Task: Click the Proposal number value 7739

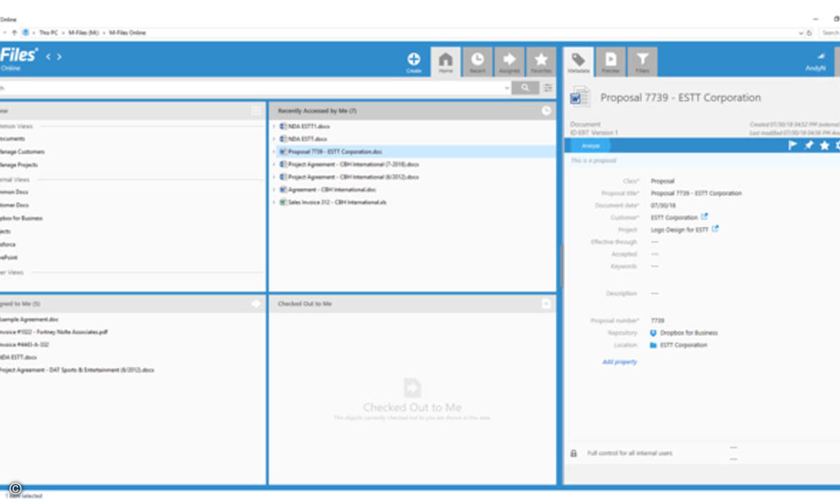Action: tap(657, 321)
